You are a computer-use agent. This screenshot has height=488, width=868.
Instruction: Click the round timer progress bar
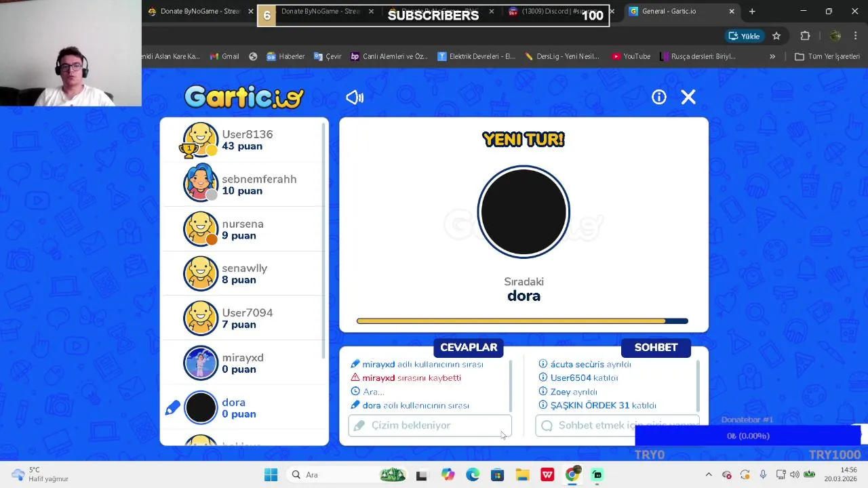point(522,321)
